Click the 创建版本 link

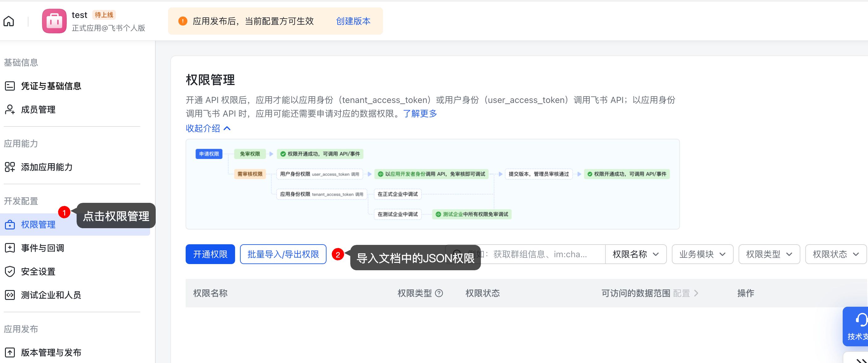pyautogui.click(x=353, y=21)
